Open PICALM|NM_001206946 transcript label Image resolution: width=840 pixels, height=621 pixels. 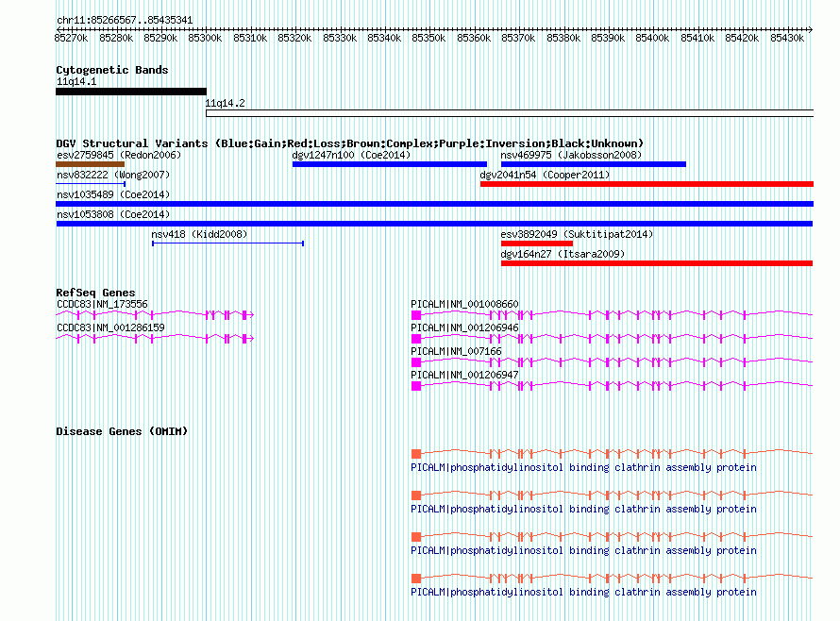click(x=464, y=327)
